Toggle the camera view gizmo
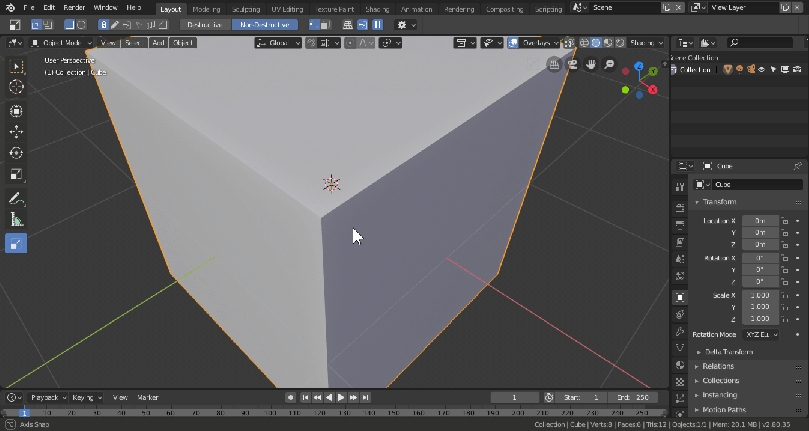The image size is (809, 431). pos(573,65)
